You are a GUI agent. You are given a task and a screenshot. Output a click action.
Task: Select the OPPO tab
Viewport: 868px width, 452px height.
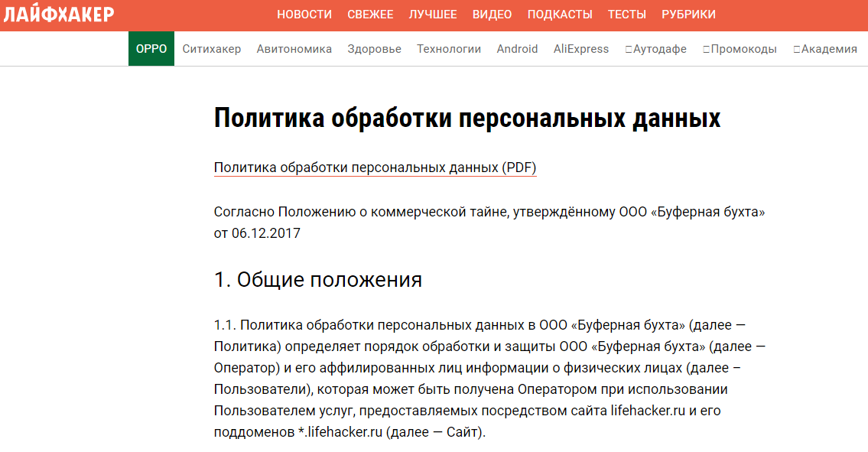pyautogui.click(x=151, y=47)
